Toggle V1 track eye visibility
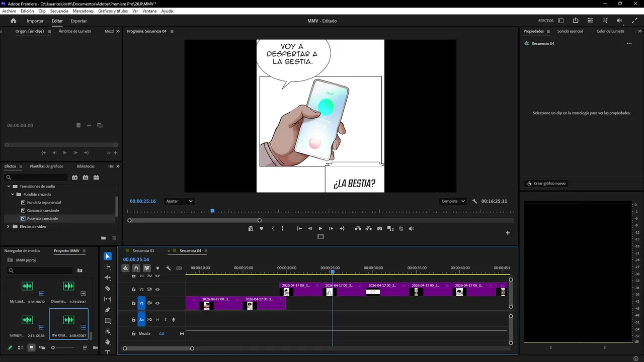The image size is (644, 362). point(157,303)
